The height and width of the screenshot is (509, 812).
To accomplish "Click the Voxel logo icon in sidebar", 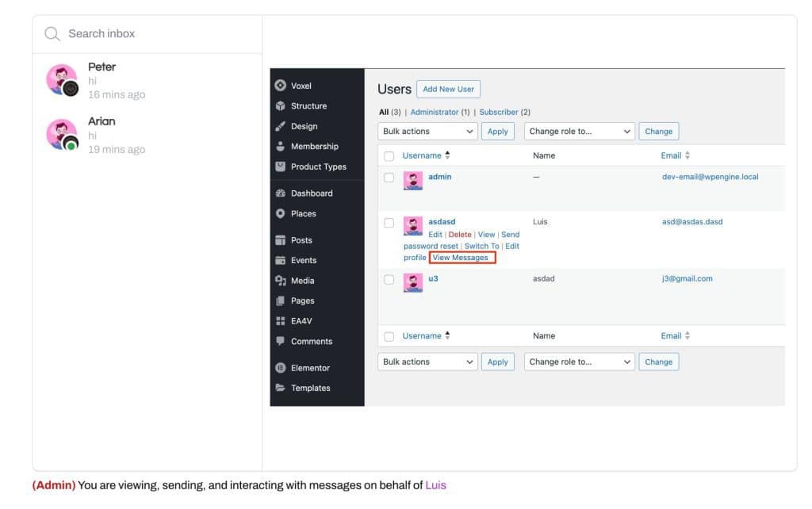I will point(280,86).
